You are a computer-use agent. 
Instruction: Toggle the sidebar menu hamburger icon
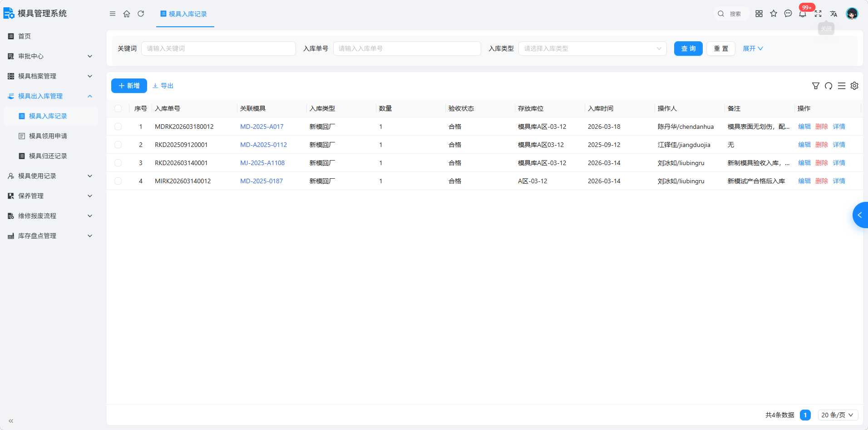point(113,14)
